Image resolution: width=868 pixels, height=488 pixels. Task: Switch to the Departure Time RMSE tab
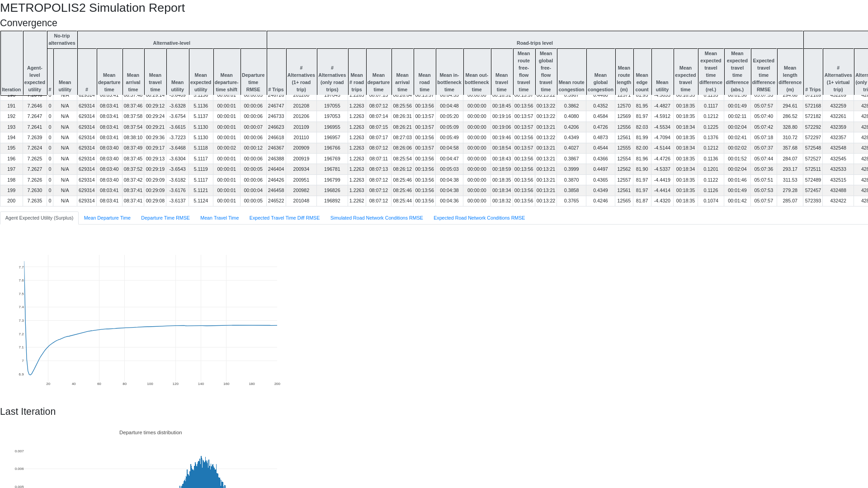tap(165, 218)
